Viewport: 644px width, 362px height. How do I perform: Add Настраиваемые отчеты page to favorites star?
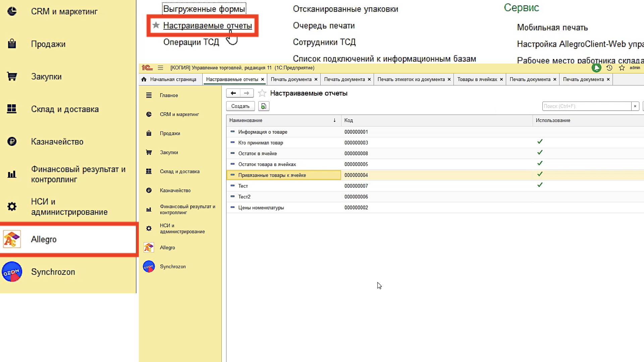(x=262, y=93)
